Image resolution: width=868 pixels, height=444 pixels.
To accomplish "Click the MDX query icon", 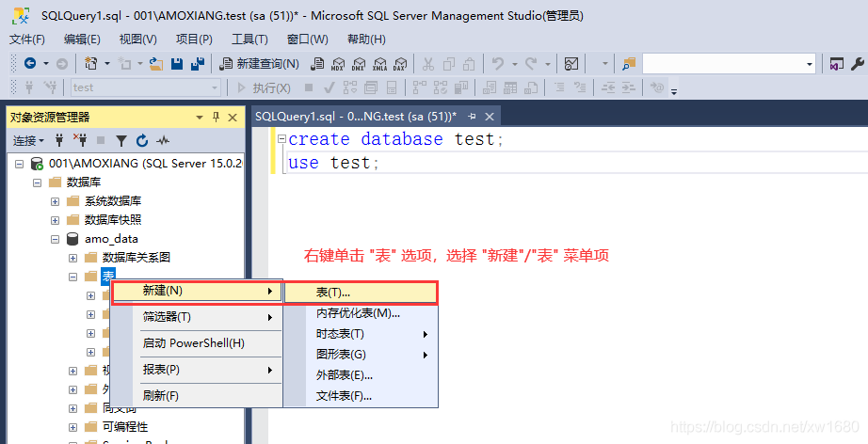I will [x=338, y=64].
